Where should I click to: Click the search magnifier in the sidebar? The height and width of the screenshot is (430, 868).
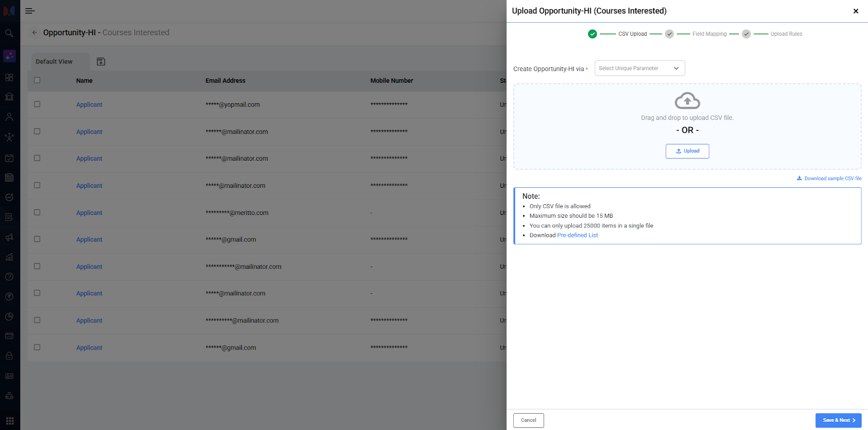coord(9,33)
